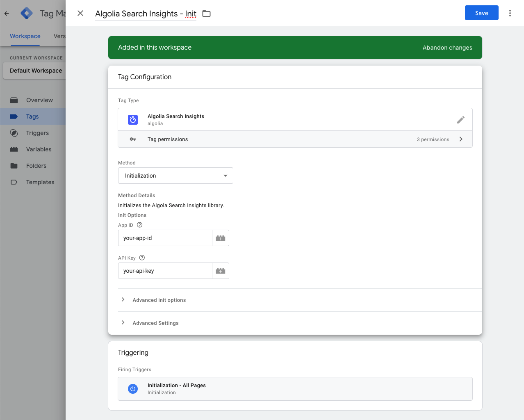The width and height of the screenshot is (524, 420).
Task: Click the Initialization - All Pages trigger icon
Action: pyautogui.click(x=132, y=388)
